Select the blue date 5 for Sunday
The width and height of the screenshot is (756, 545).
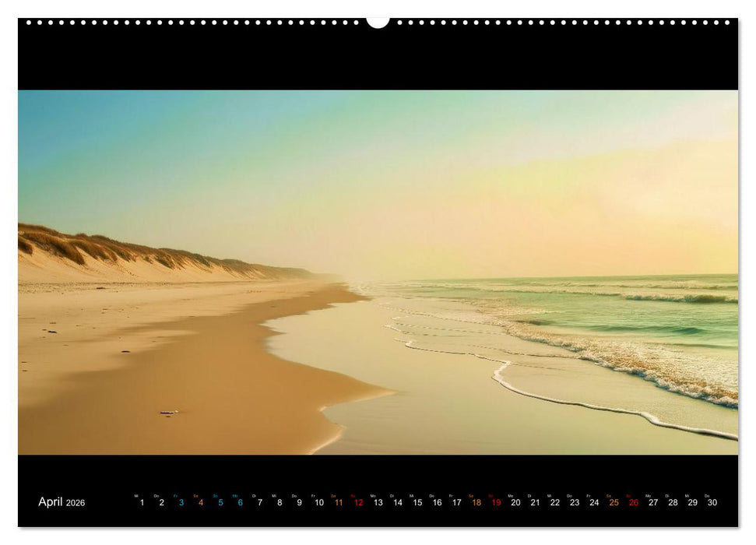tap(220, 503)
